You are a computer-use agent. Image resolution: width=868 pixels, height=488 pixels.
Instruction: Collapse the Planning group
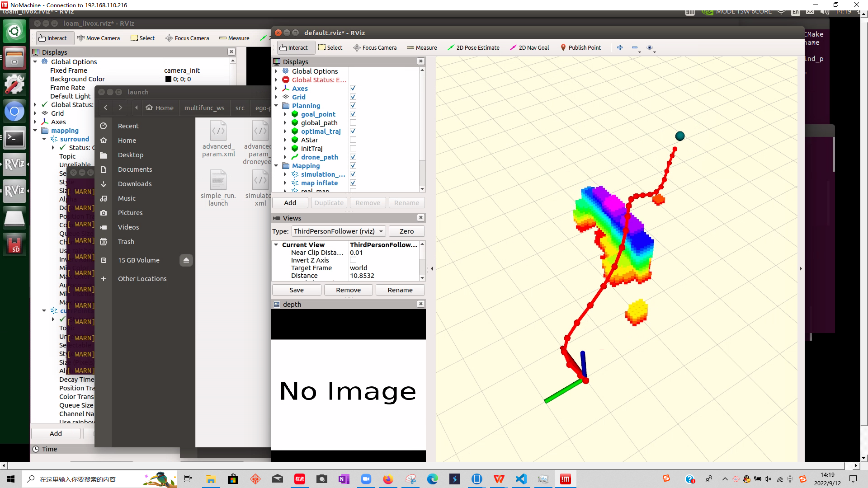tap(276, 106)
